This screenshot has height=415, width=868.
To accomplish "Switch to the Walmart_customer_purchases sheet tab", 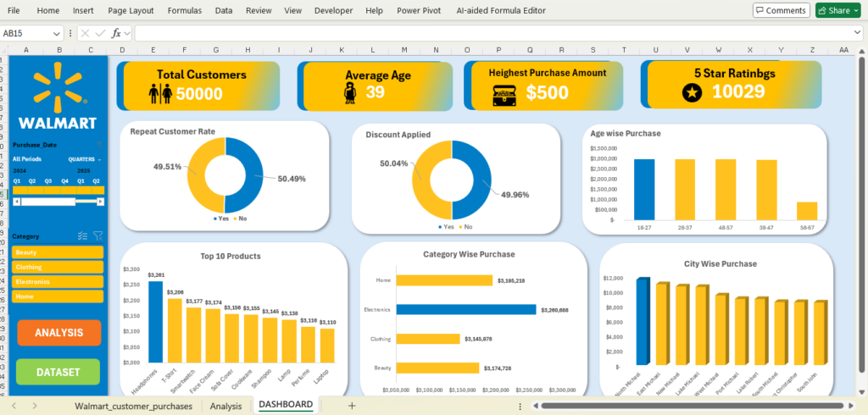I will point(134,406).
